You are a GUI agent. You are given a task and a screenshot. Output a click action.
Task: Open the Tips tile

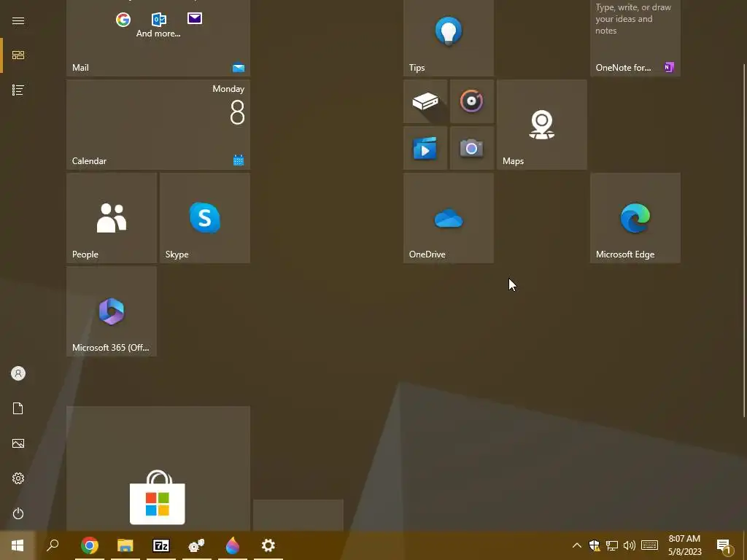(x=449, y=38)
